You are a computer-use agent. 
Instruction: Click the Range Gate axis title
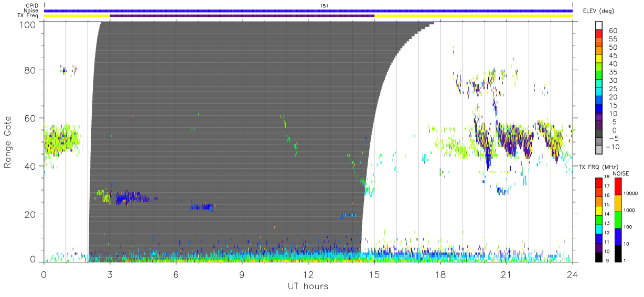tap(8, 141)
